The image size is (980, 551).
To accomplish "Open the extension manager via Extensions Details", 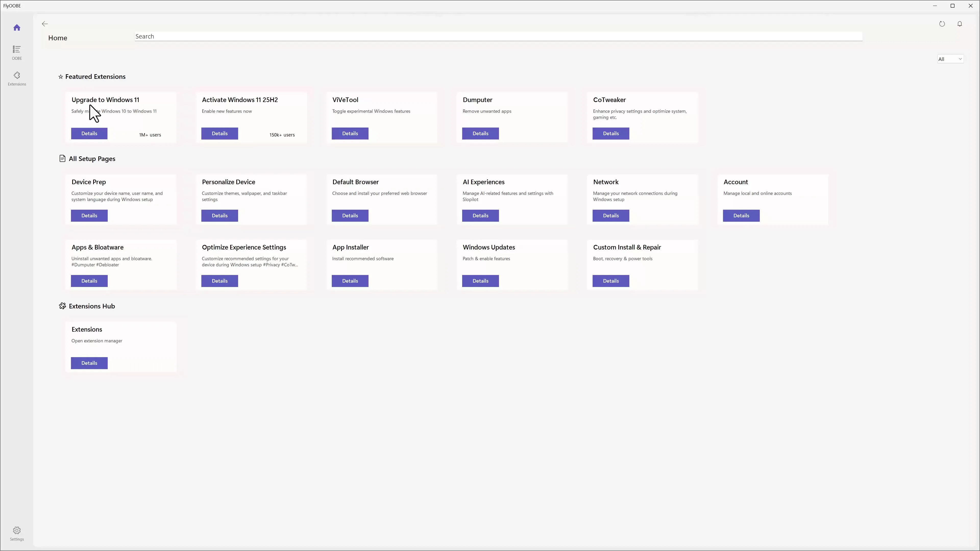I will [x=89, y=363].
